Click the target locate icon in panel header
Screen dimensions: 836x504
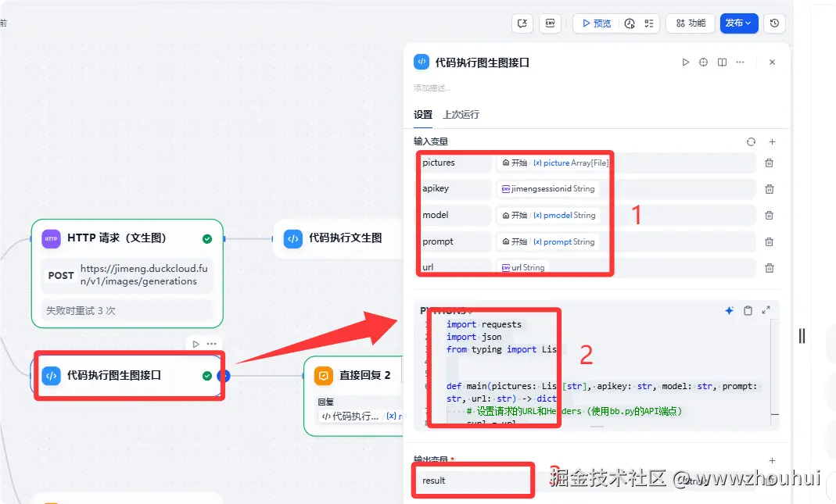704,63
